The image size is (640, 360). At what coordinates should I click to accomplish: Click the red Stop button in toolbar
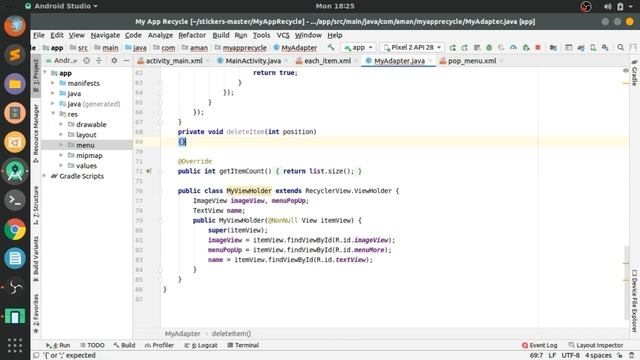coord(538,48)
